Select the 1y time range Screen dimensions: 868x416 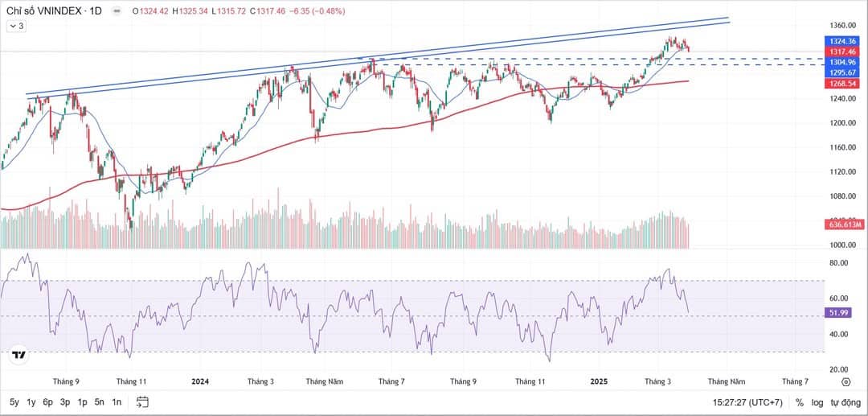tap(31, 402)
